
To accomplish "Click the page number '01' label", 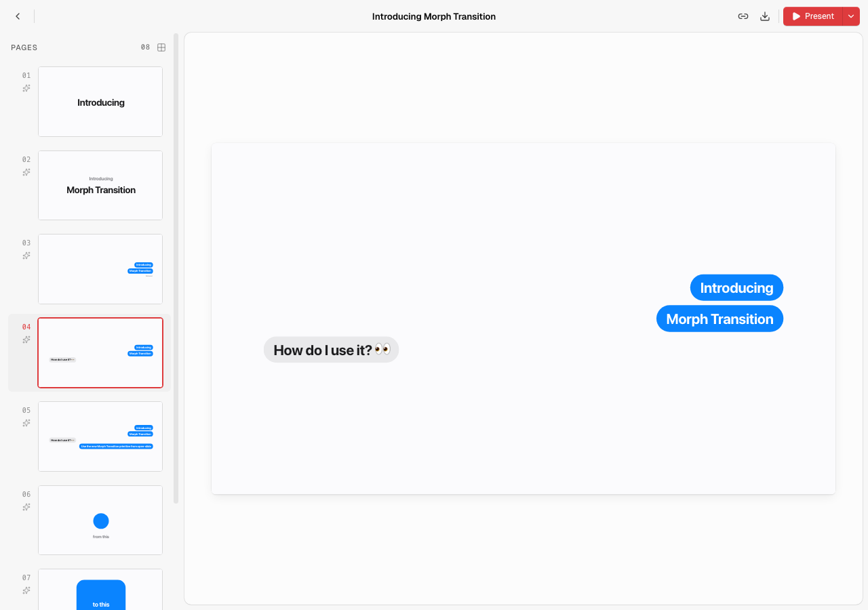I will point(26,75).
